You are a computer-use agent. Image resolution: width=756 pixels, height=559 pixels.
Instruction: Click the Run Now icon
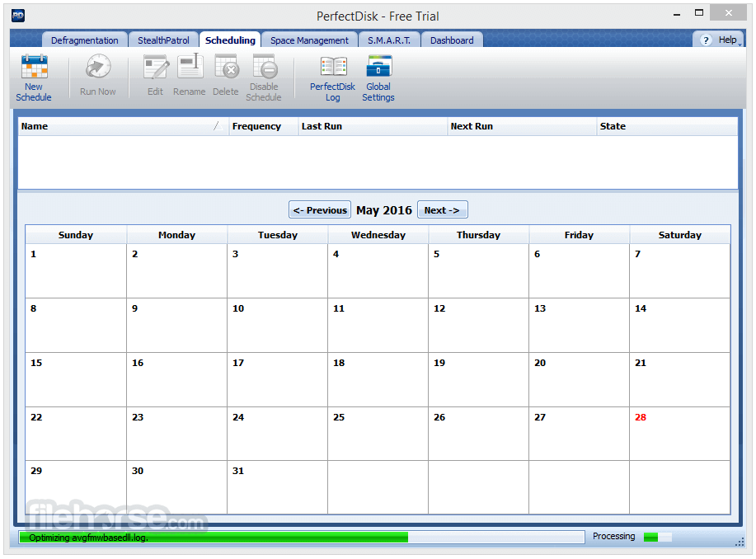(98, 67)
